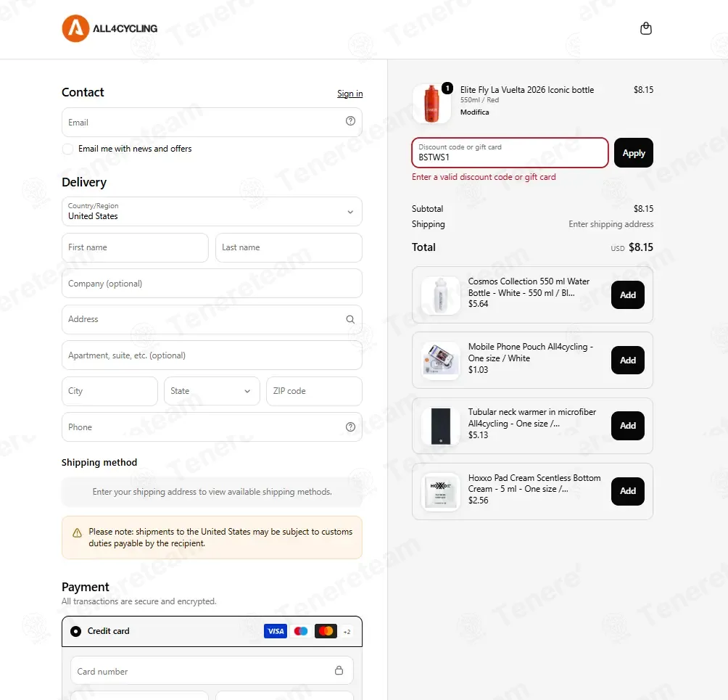Screen dimensions: 728x700
Task: Click the Address input field
Action: [212, 319]
